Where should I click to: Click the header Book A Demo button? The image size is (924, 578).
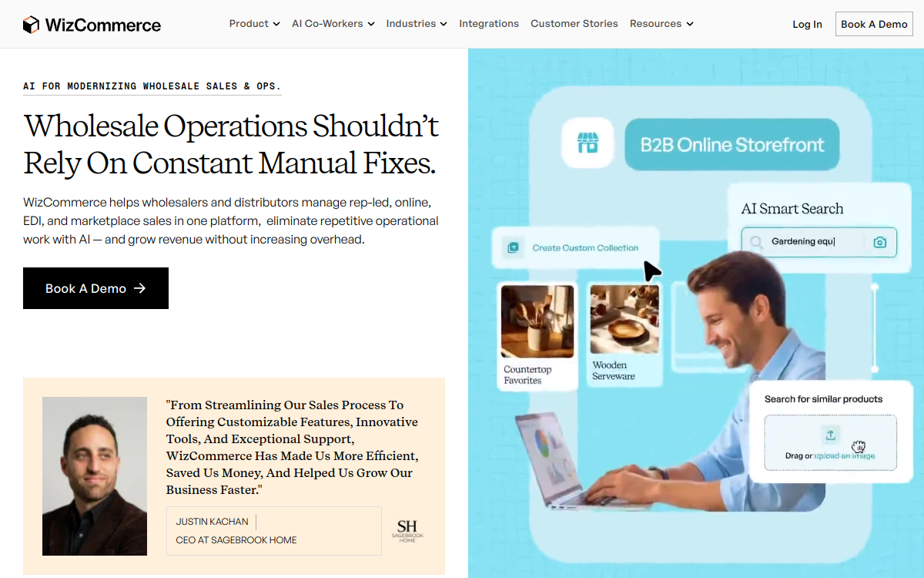(874, 24)
